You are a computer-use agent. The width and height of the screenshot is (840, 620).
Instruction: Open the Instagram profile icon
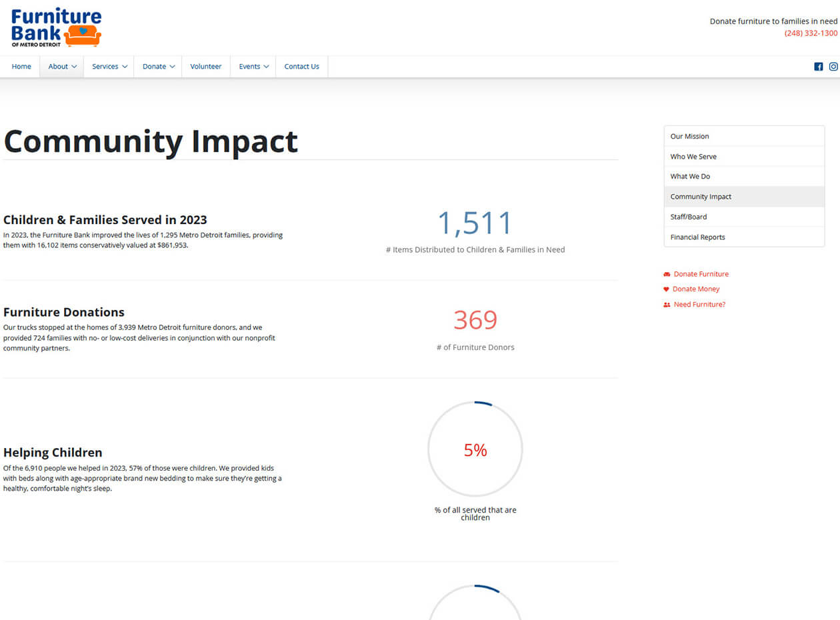click(833, 67)
